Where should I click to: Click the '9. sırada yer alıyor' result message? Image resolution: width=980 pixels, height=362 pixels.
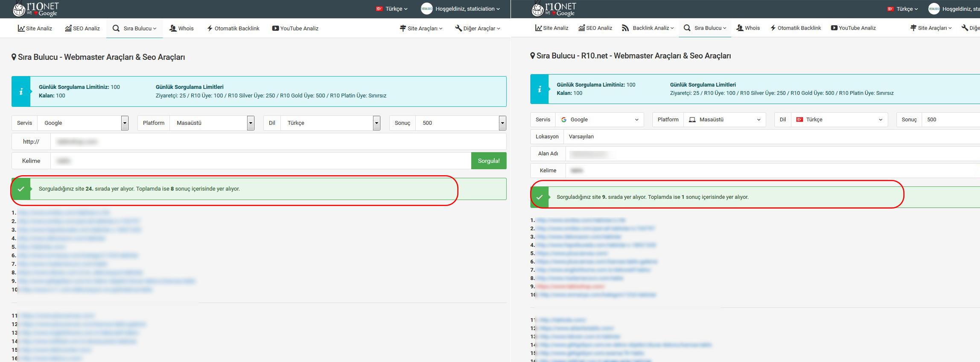pos(653,197)
